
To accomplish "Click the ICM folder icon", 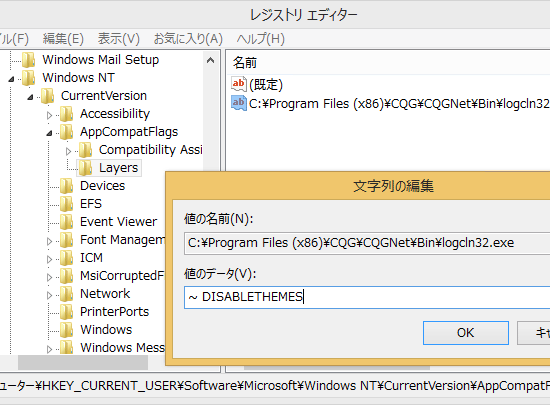I will [66, 258].
